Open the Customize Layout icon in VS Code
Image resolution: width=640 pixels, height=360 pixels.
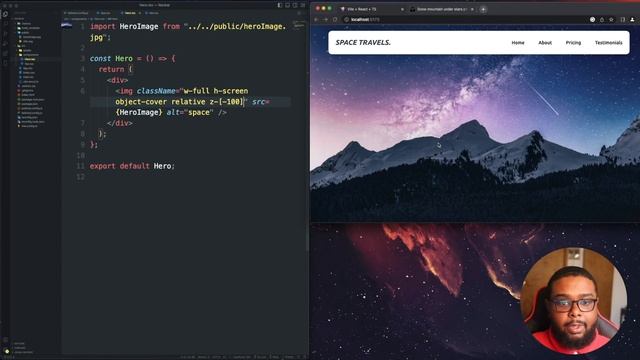click(303, 5)
